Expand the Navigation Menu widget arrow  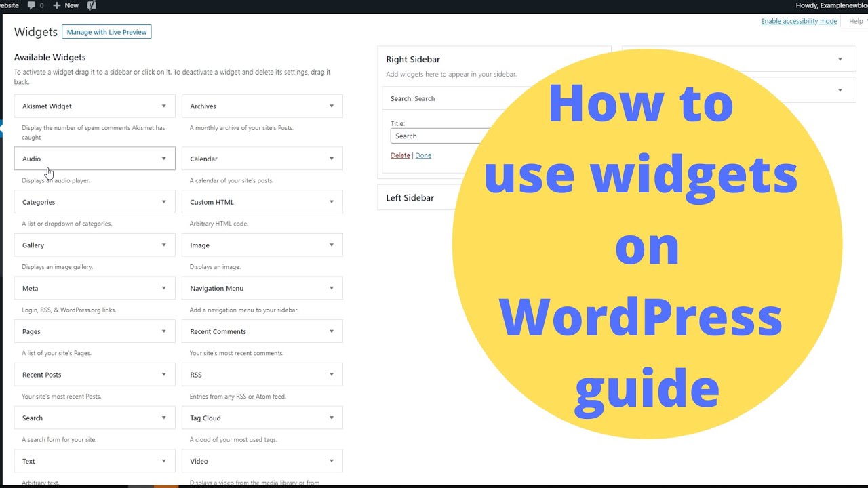pyautogui.click(x=332, y=288)
